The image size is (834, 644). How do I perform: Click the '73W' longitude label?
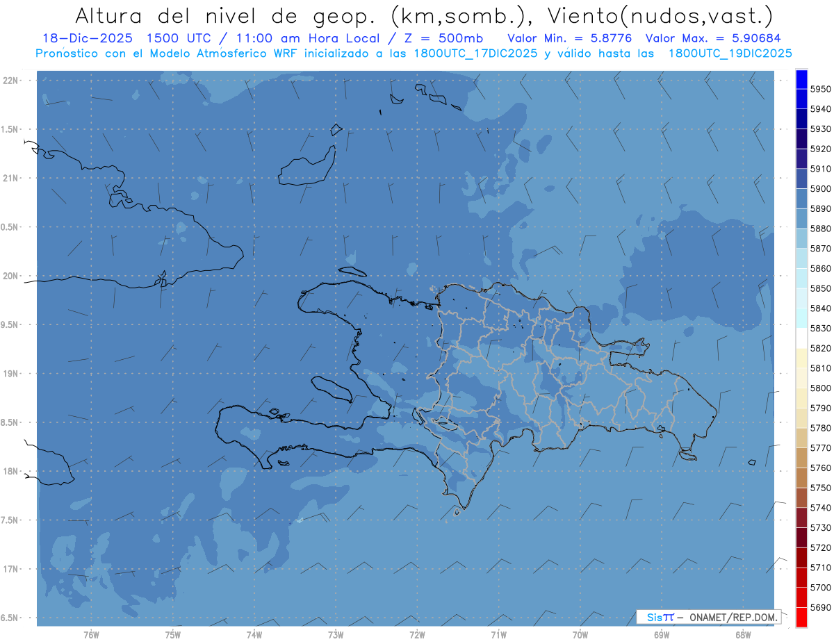[x=336, y=635]
